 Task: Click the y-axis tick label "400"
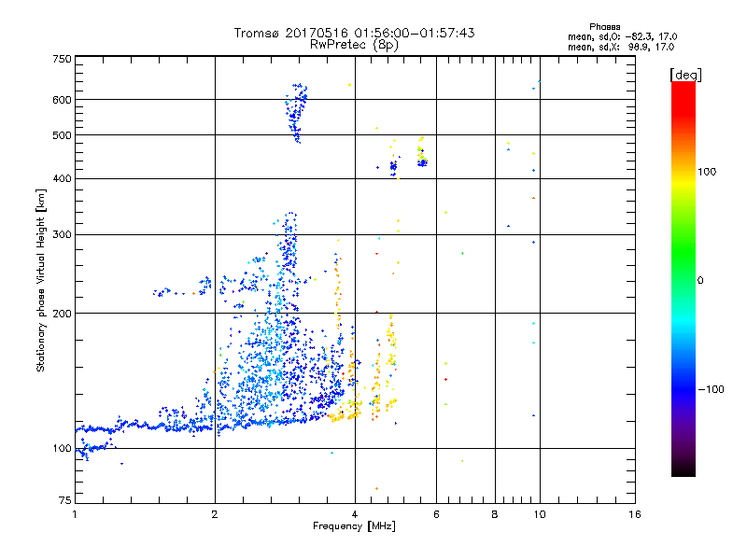[62, 178]
